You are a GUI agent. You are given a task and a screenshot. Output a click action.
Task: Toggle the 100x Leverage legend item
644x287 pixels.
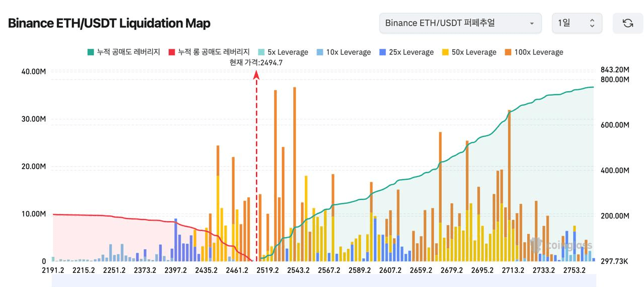pos(534,52)
